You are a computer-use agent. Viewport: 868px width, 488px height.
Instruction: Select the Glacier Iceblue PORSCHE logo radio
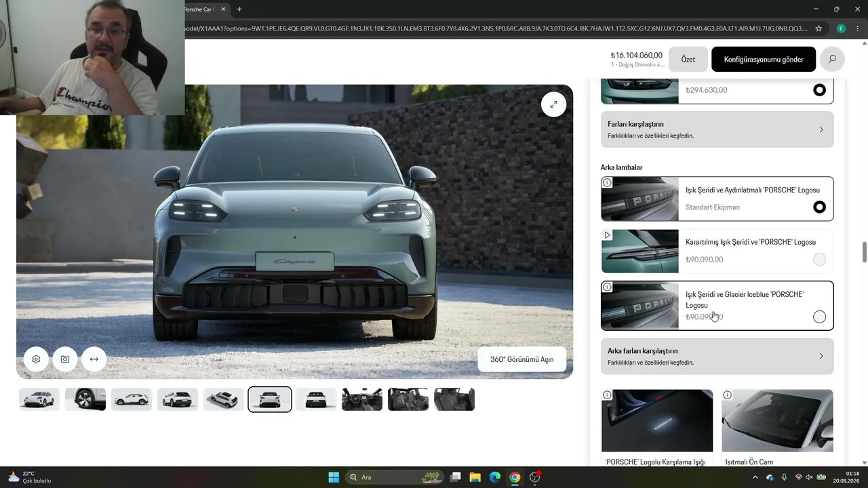tap(819, 317)
